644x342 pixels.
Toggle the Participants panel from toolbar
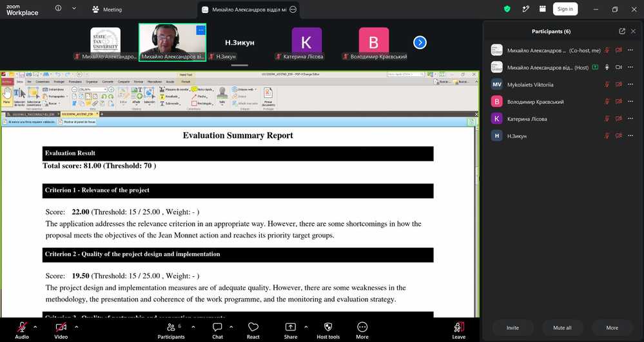171,330
